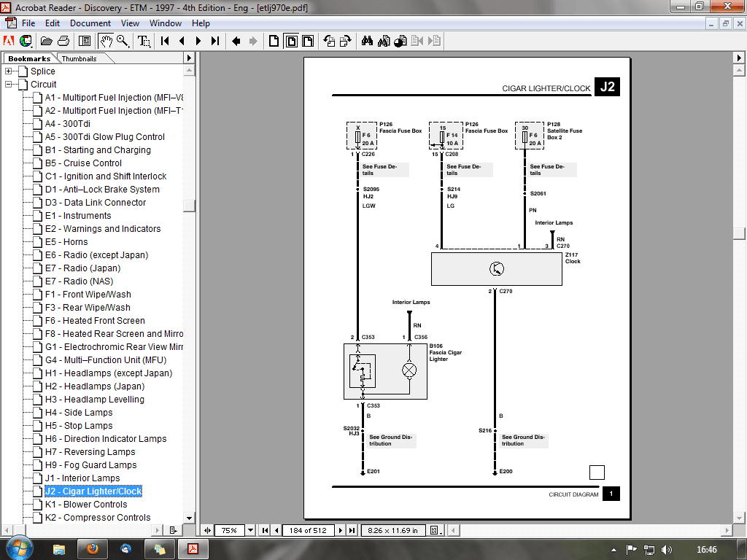Go to next page from the toolbar
747x560 pixels.
tap(198, 42)
